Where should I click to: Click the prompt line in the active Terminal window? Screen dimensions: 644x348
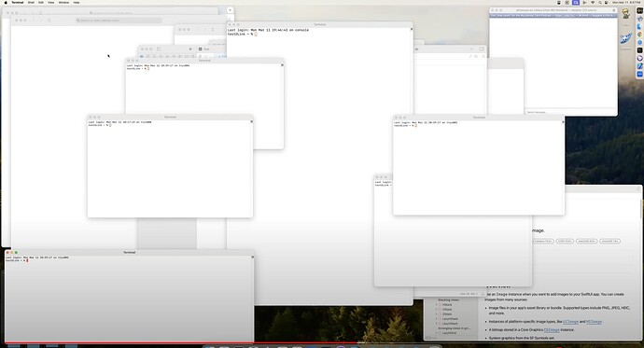click(17, 260)
